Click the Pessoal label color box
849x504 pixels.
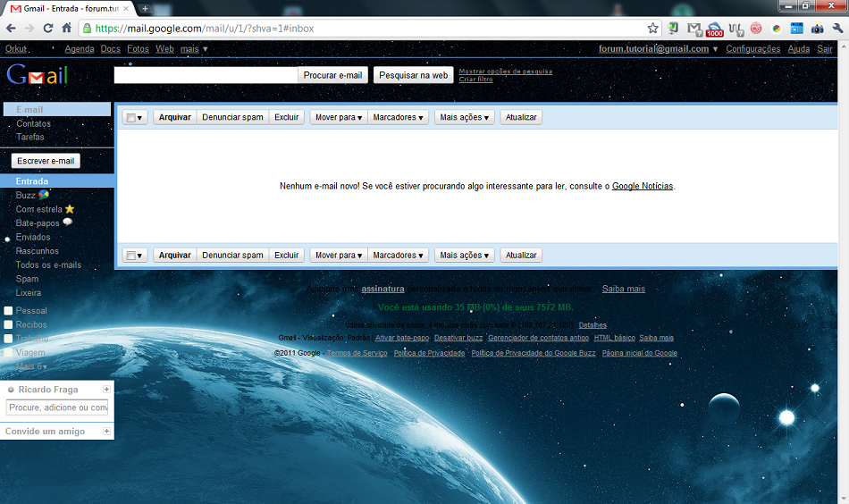tap(8, 311)
